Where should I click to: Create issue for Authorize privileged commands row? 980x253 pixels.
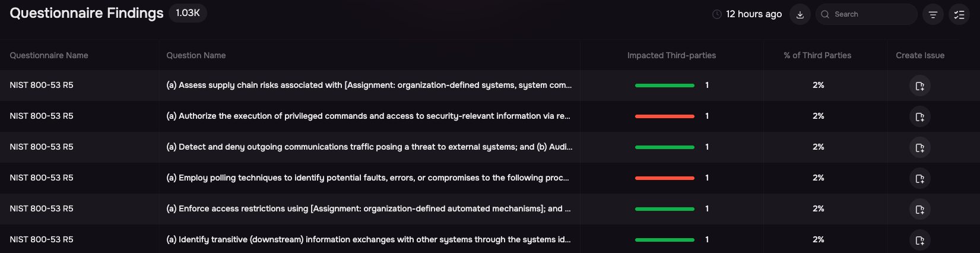click(919, 117)
